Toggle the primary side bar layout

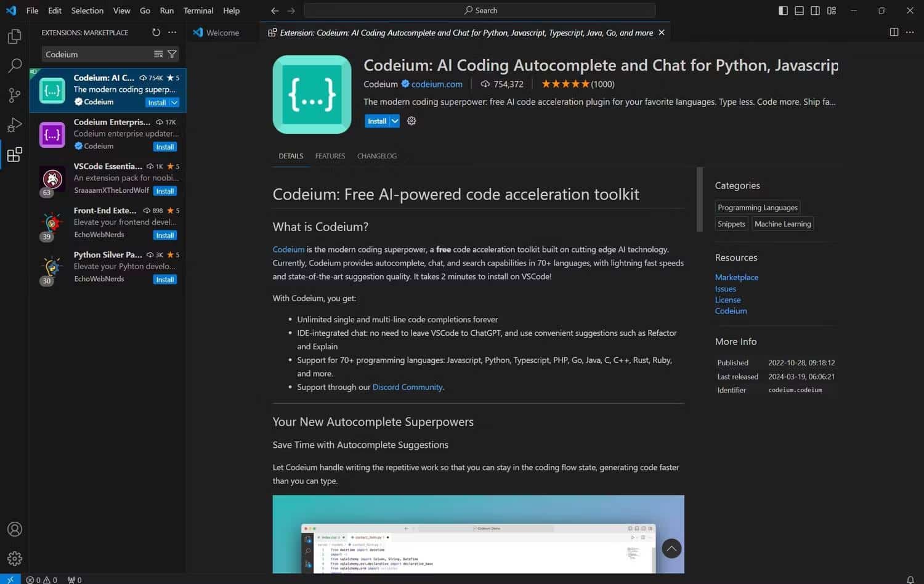783,10
